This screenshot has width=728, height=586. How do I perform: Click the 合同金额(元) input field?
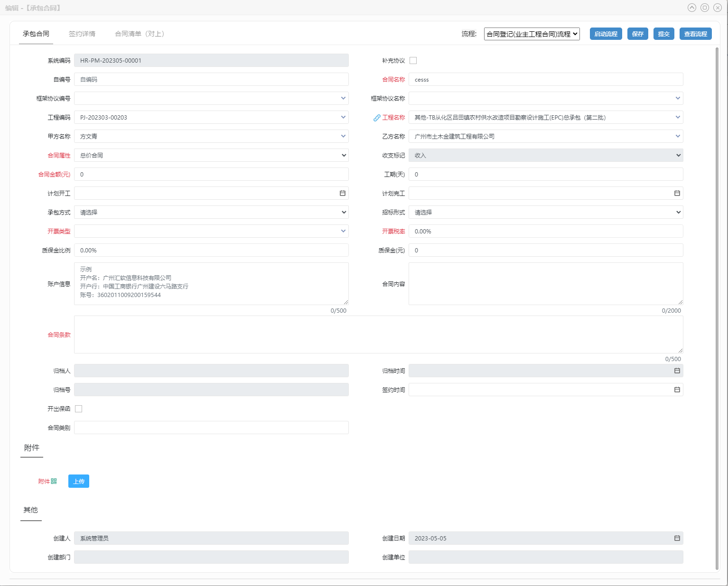pos(211,174)
